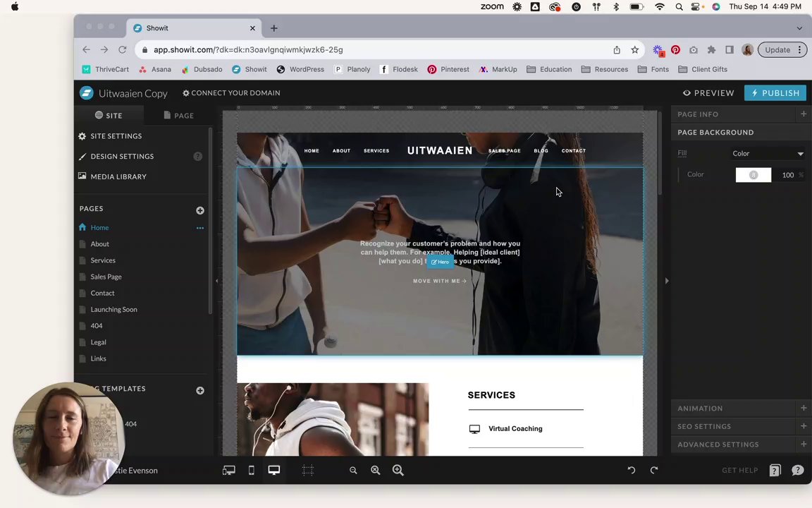The height and width of the screenshot is (508, 812).
Task: Open macOS Spotlight search
Action: click(x=678, y=7)
